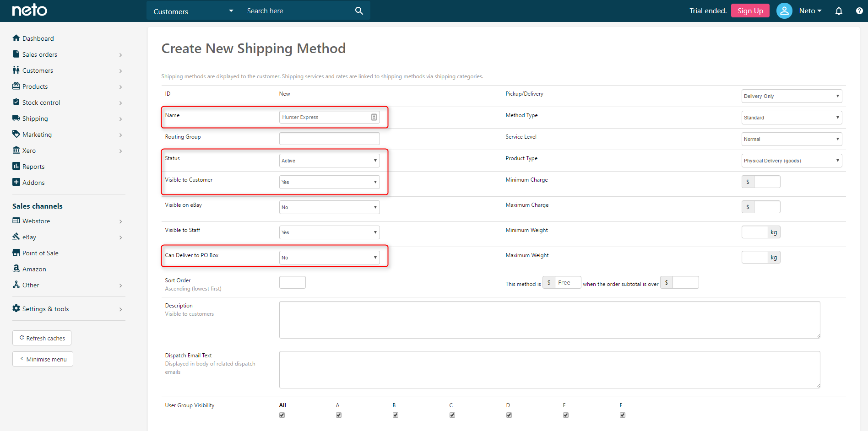Screen dimensions: 868x431
Task: Click the Shipping truck icon
Action: 16,118
